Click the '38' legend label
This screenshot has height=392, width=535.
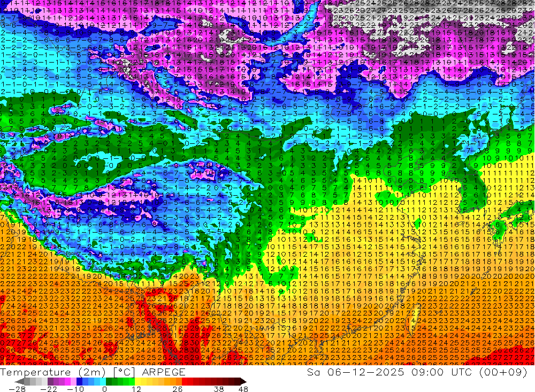219,389
